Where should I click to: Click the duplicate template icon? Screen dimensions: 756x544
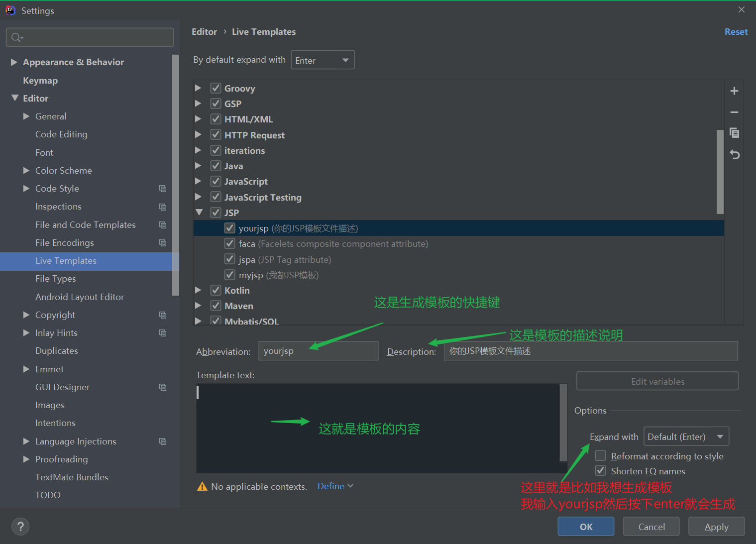(734, 133)
